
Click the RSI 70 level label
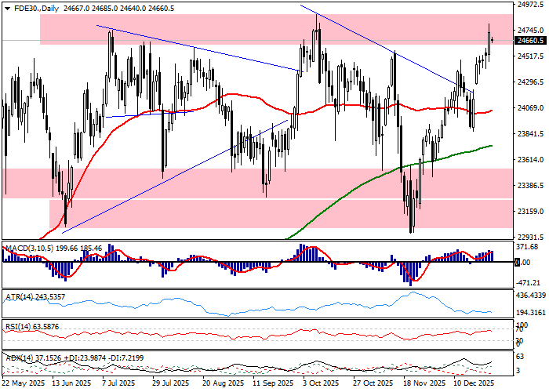520,330
